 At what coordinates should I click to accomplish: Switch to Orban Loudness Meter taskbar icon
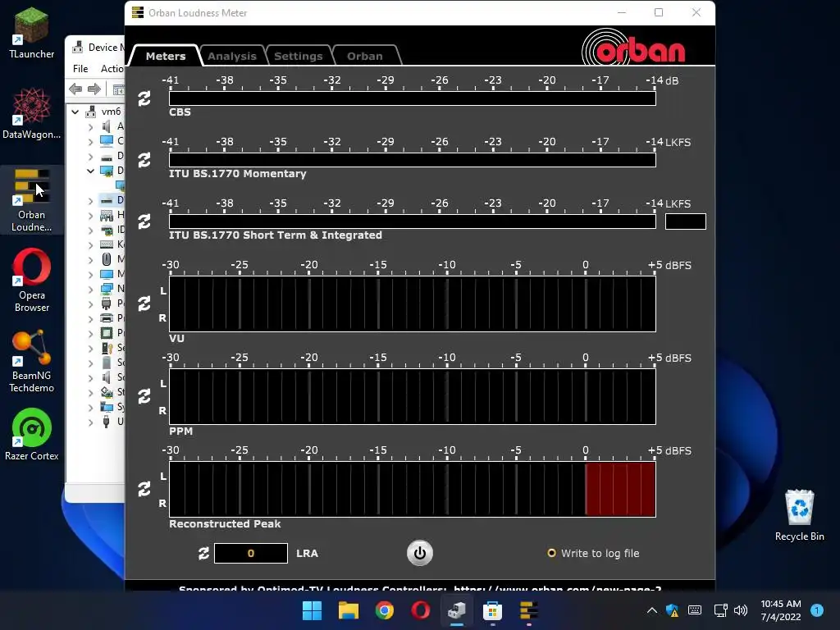529,610
